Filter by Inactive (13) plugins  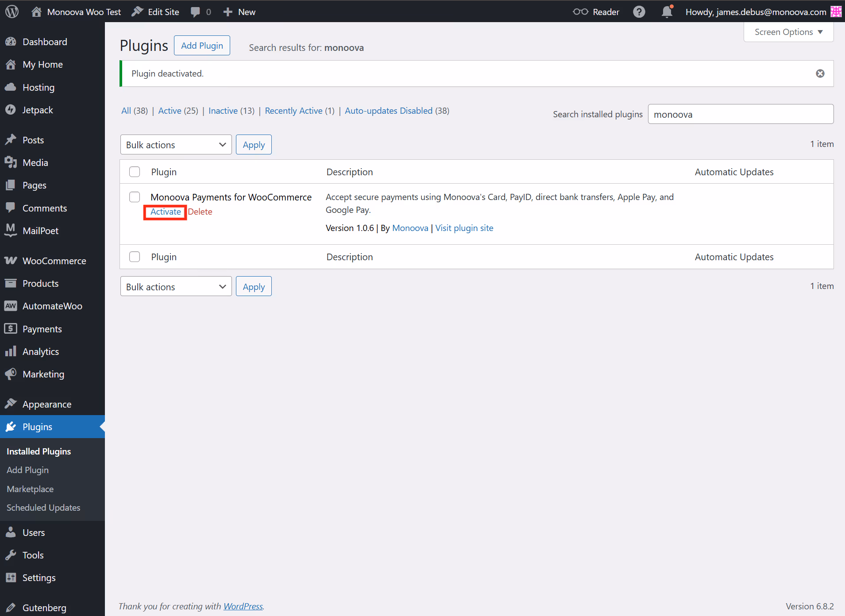coord(232,111)
